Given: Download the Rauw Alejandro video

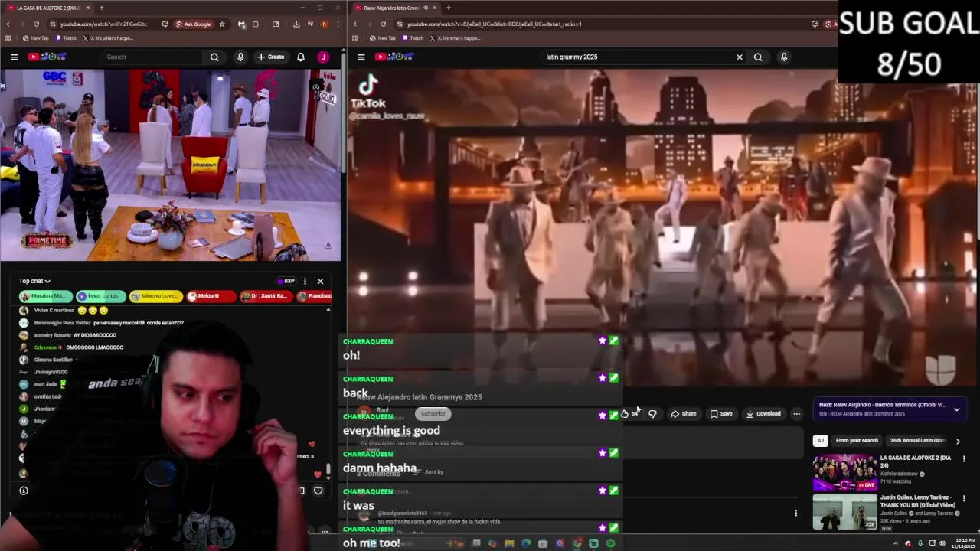Looking at the screenshot, I should point(763,414).
